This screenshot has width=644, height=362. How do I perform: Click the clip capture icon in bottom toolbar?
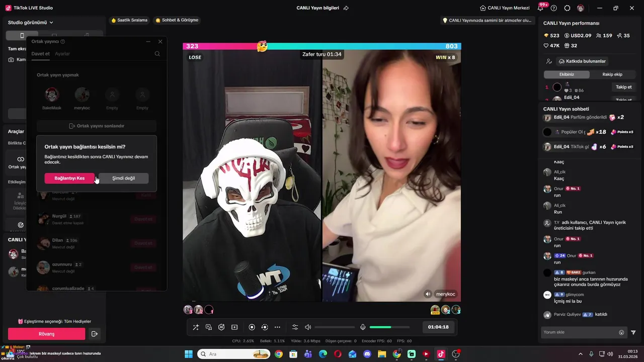point(234,327)
